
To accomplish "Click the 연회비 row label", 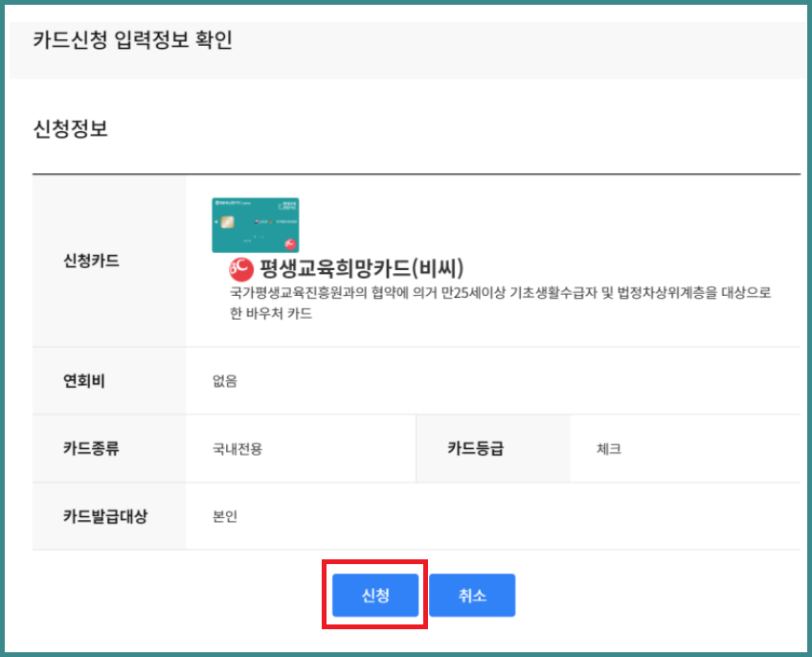I will [84, 381].
